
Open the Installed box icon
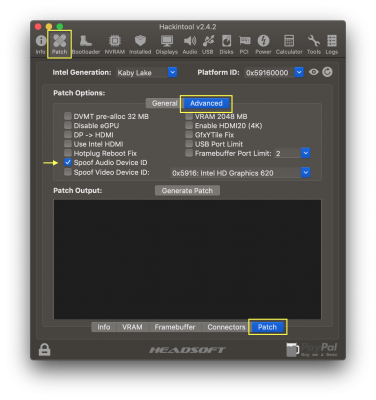point(140,44)
